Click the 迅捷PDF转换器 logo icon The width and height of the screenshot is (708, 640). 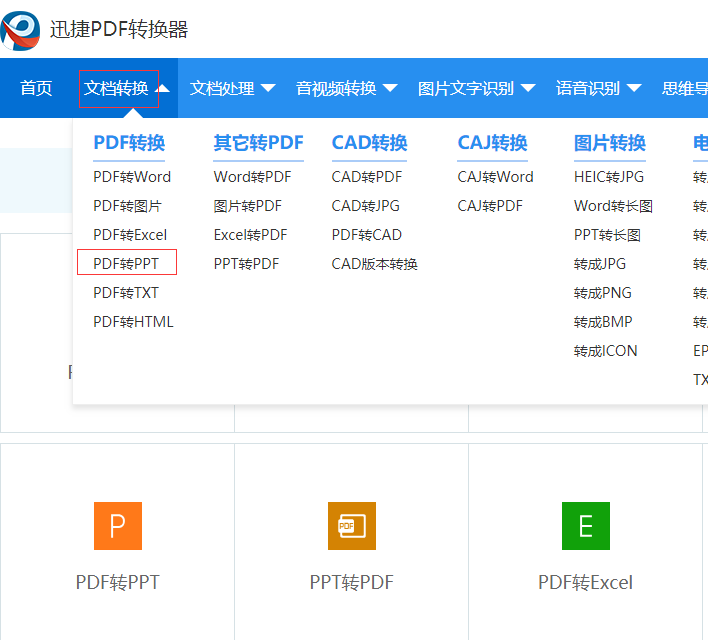pyautogui.click(x=20, y=31)
